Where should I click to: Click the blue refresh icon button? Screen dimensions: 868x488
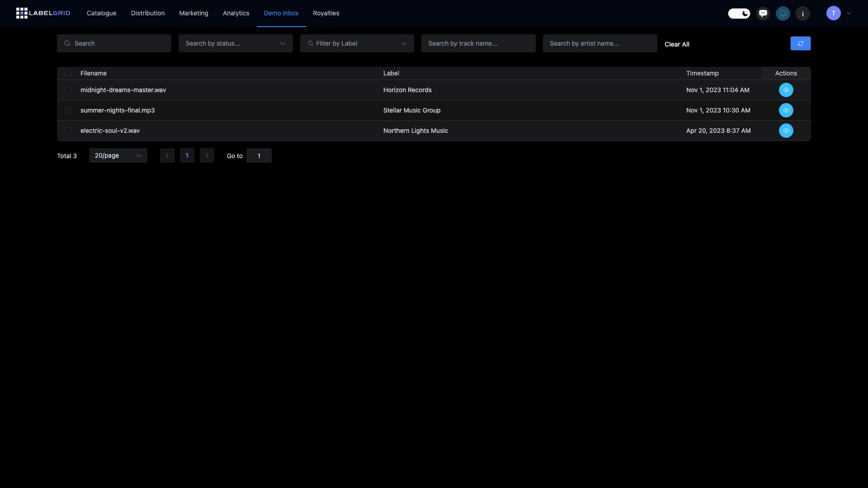click(x=800, y=43)
